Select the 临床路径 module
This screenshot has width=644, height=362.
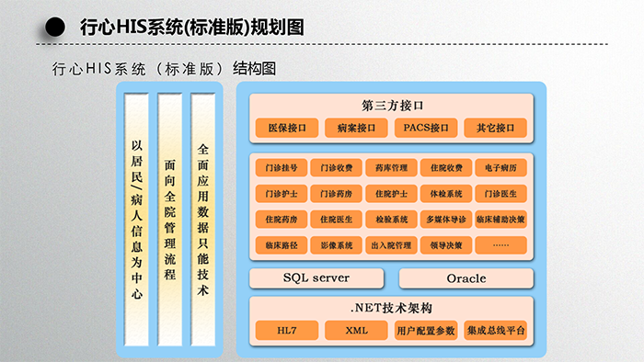pos(282,245)
